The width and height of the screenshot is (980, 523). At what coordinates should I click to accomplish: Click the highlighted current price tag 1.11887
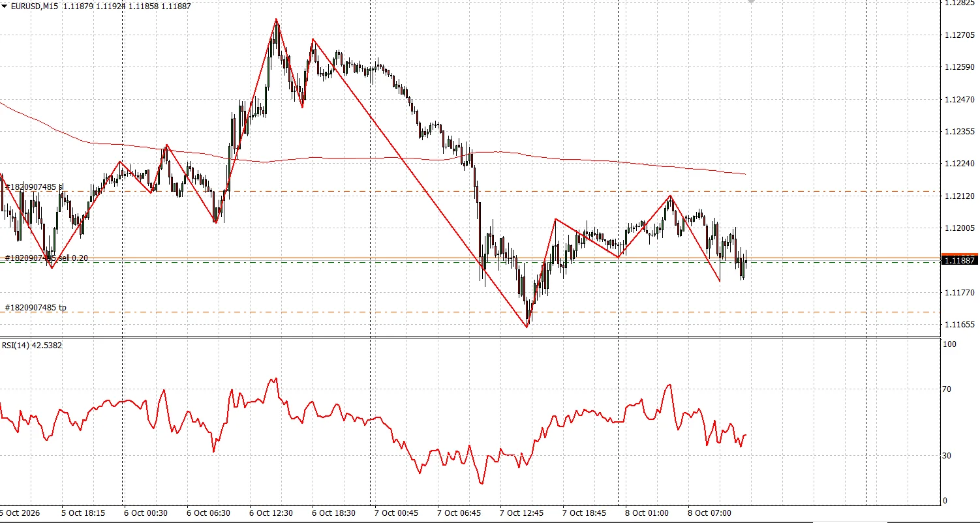tap(960, 260)
